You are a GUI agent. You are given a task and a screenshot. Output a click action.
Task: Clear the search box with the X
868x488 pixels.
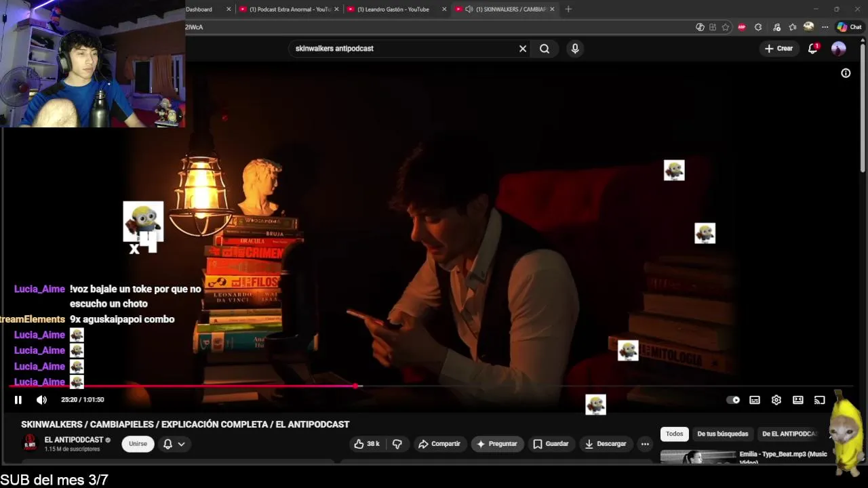coord(523,49)
